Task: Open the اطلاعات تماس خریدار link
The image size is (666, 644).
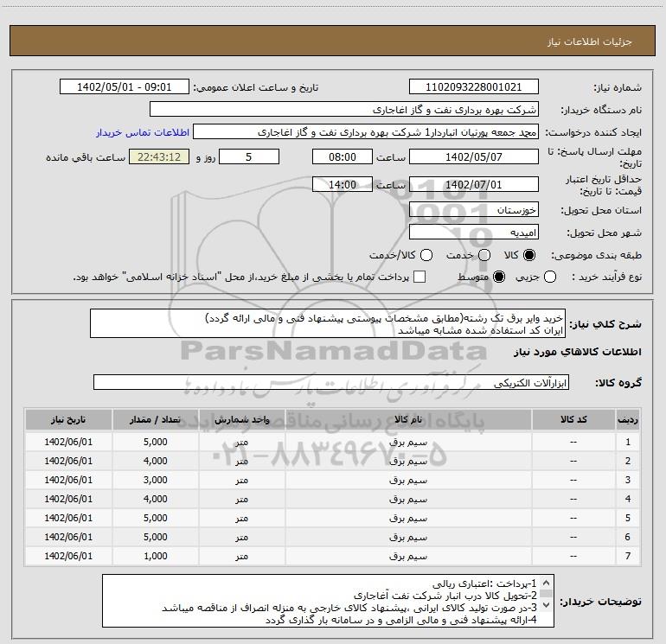Action: pos(143,132)
